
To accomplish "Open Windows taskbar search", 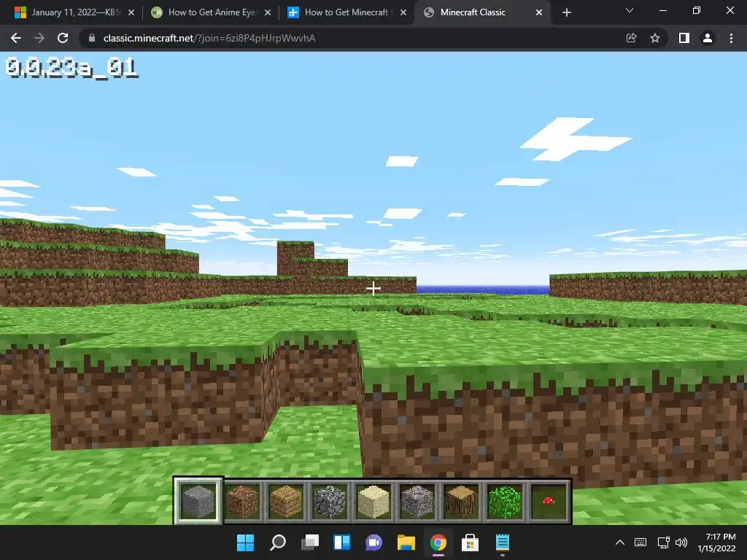I will (278, 542).
